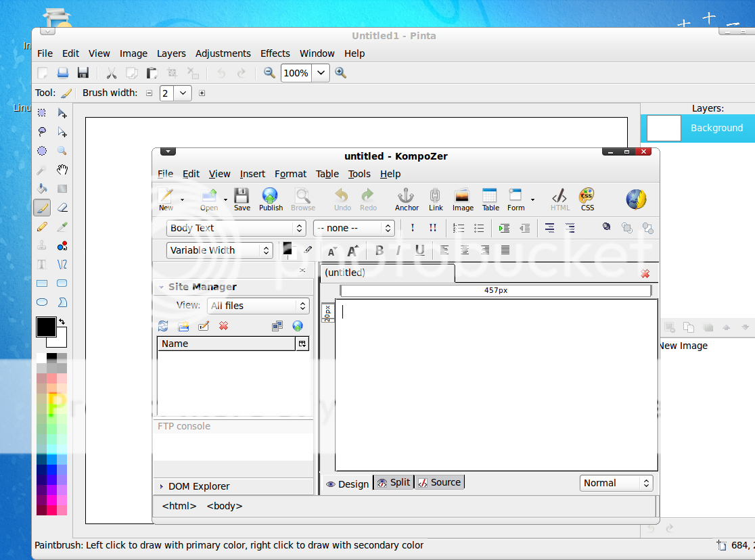Viewport: 755px width, 560px height.
Task: Open the All files view dropdown
Action: tap(258, 306)
